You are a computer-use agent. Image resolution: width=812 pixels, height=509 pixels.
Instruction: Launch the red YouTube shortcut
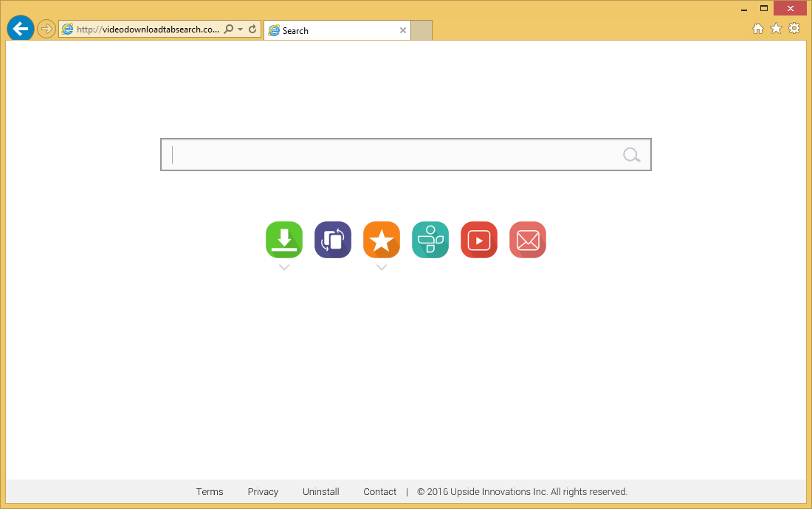point(478,239)
